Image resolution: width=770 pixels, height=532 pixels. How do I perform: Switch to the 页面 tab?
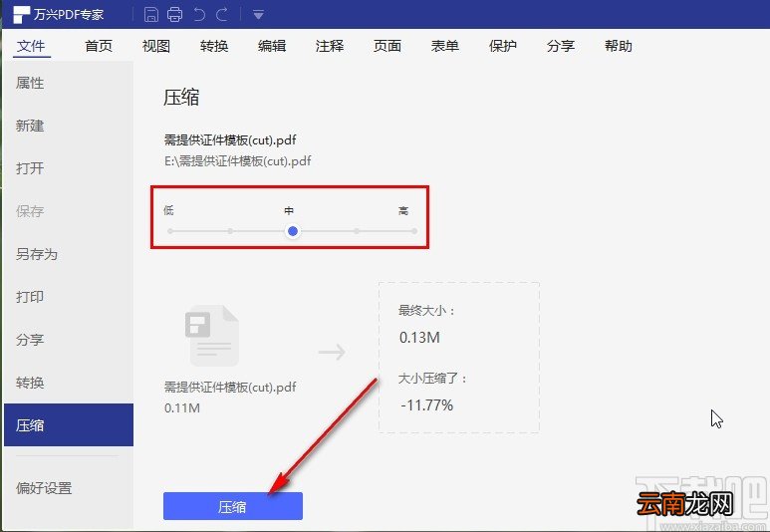pyautogui.click(x=386, y=46)
